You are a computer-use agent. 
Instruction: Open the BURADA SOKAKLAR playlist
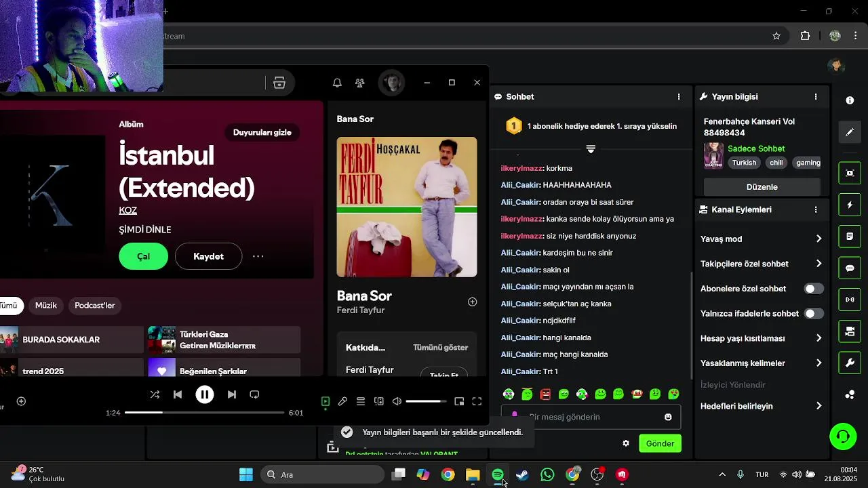point(71,340)
